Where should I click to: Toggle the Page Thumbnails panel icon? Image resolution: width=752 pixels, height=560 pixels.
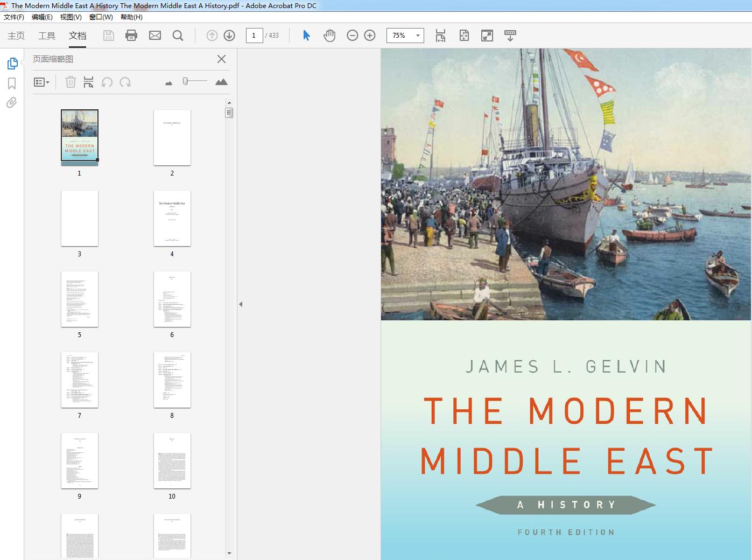point(12,64)
